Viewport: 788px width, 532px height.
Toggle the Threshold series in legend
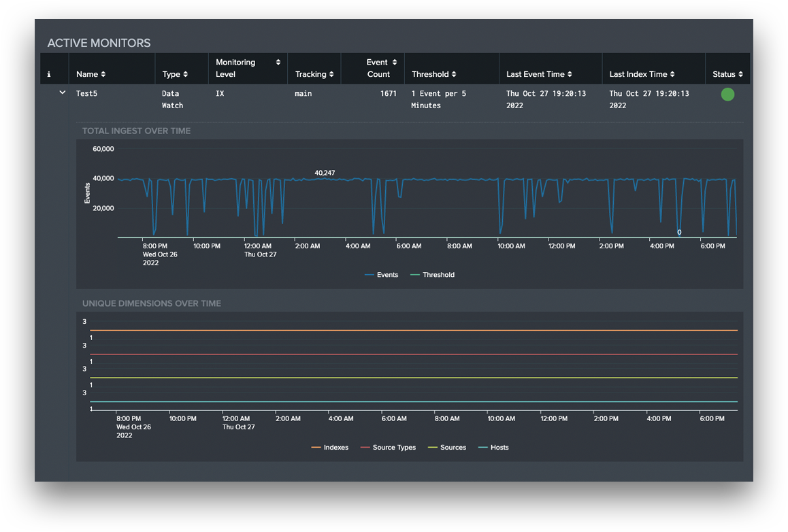point(433,275)
